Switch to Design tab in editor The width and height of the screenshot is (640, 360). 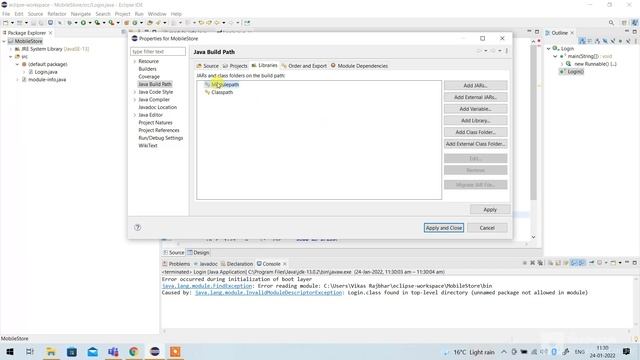(x=198, y=253)
